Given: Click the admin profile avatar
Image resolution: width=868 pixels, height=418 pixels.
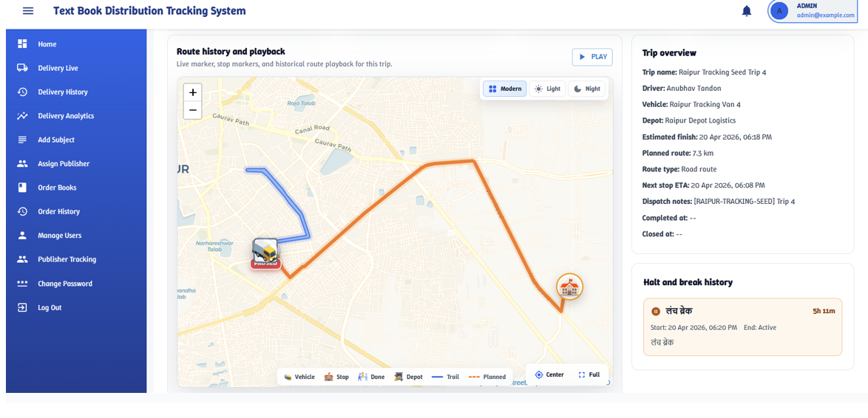Looking at the screenshot, I should pyautogui.click(x=779, y=10).
